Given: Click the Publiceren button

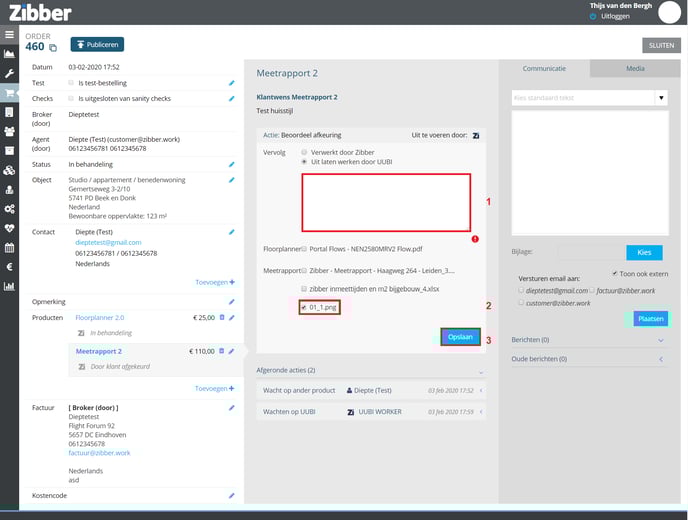Looking at the screenshot, I should point(97,44).
